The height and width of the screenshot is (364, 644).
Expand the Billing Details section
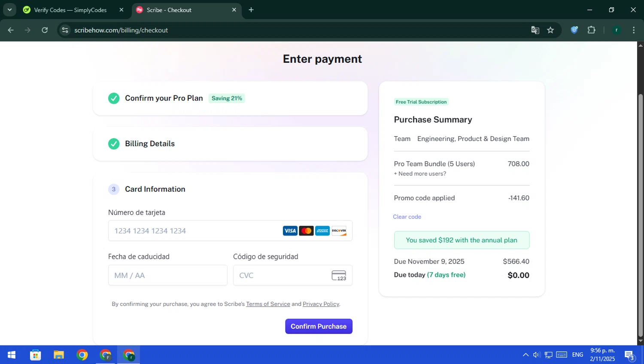point(230,144)
